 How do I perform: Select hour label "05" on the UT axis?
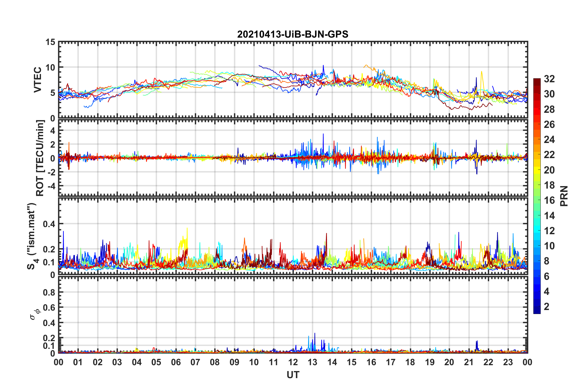coord(156,362)
